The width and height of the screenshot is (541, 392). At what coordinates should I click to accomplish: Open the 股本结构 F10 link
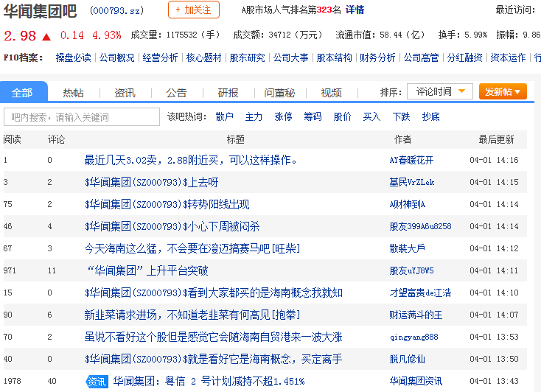pyautogui.click(x=334, y=57)
